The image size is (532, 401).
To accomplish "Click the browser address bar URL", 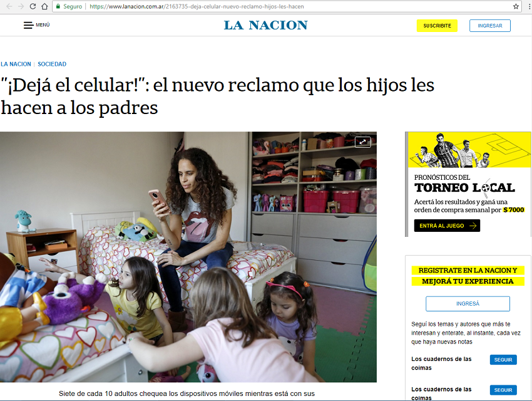I will [x=197, y=6].
